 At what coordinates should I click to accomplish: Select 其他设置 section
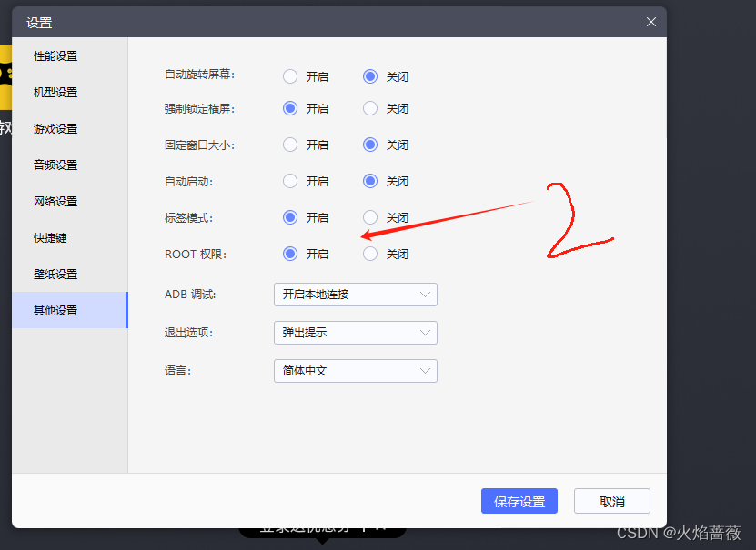click(70, 310)
